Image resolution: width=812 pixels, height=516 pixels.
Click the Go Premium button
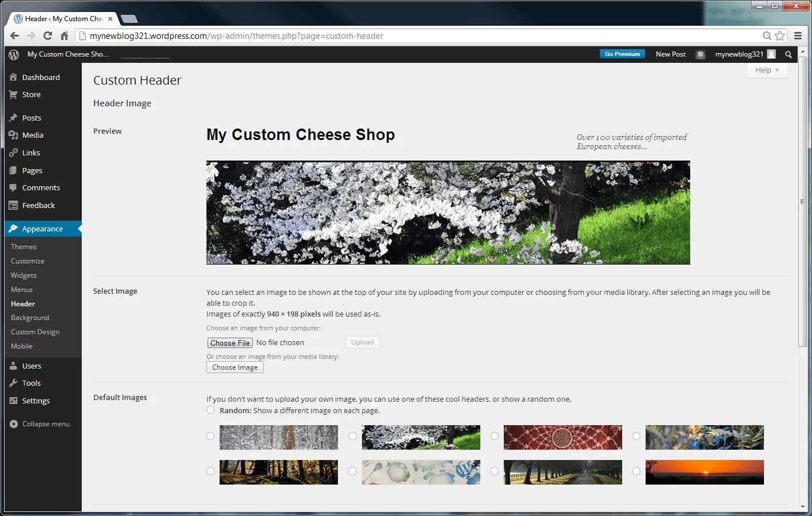tap(622, 54)
